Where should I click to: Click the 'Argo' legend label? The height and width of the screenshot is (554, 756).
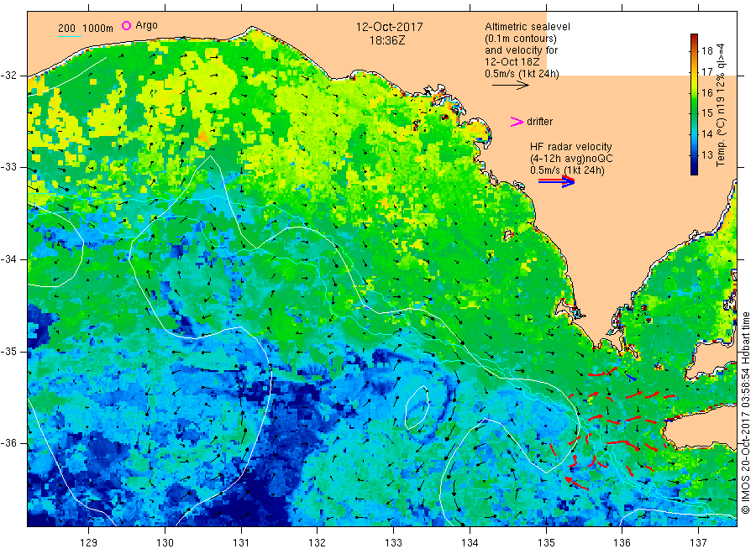click(146, 25)
